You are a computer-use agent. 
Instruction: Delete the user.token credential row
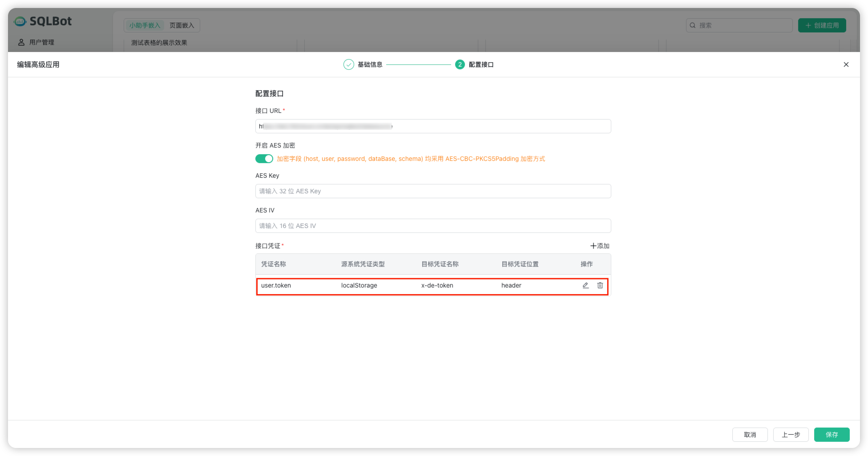tap(600, 285)
